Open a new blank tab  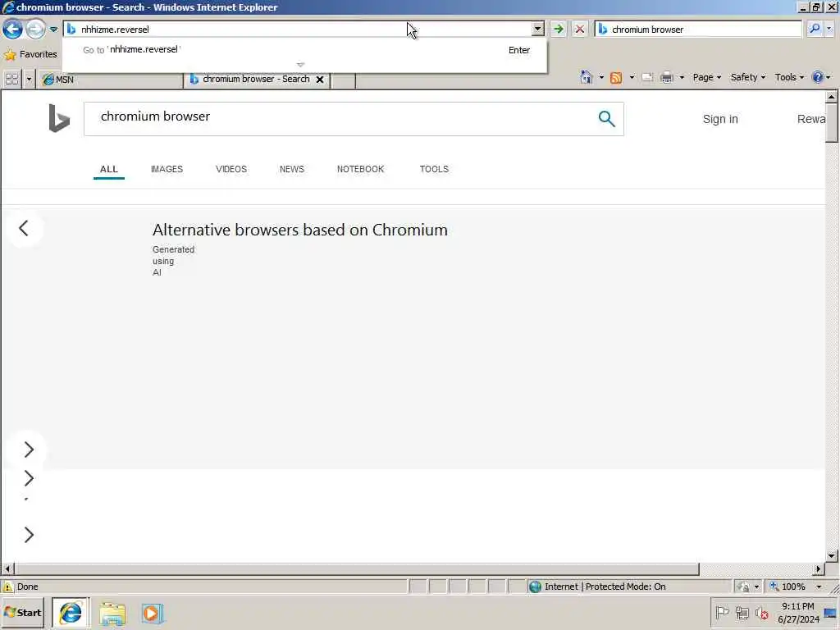tap(343, 80)
